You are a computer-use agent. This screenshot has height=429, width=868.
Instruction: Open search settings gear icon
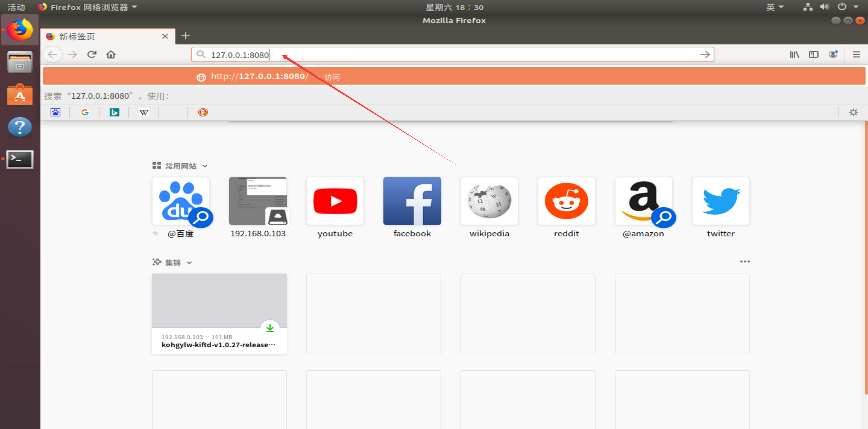click(853, 112)
